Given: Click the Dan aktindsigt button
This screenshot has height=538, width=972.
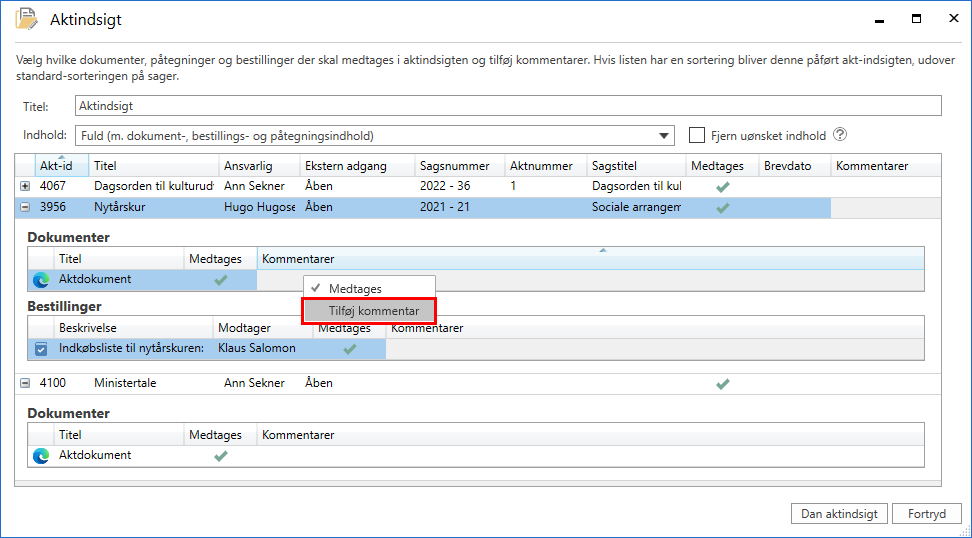Looking at the screenshot, I should coord(839,514).
